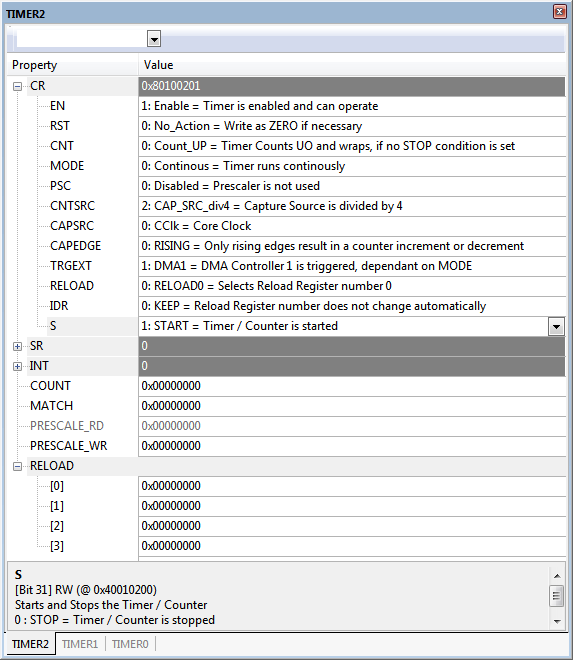The height and width of the screenshot is (660, 573).
Task: Click the description panel scroll down arrow
Action: coord(557,621)
